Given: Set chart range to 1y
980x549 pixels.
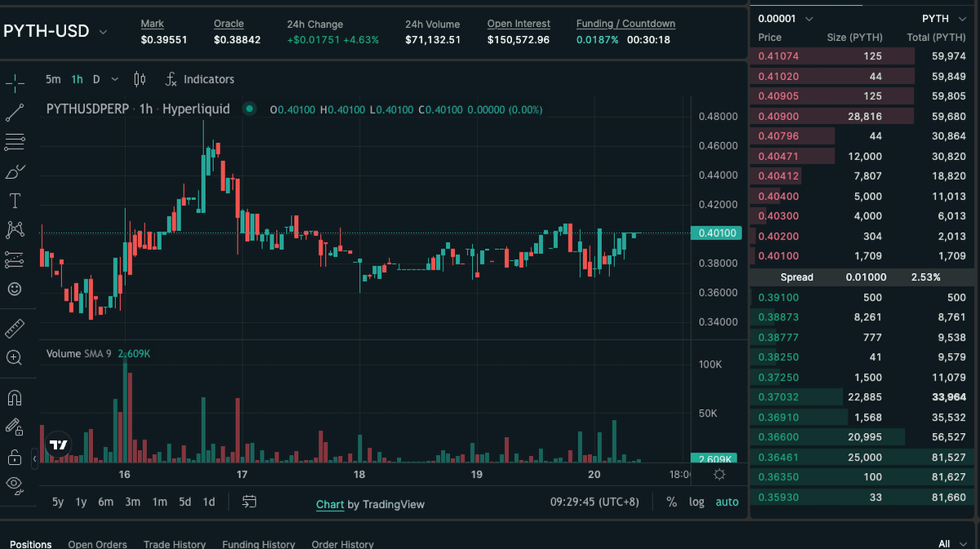Looking at the screenshot, I should pos(81,502).
